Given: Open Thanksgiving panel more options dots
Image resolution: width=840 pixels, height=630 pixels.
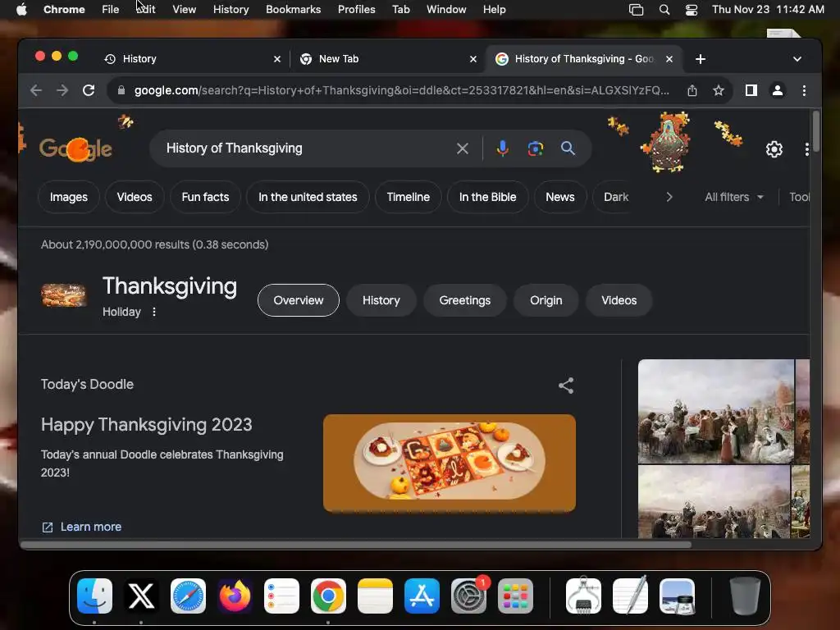Looking at the screenshot, I should pos(154,312).
